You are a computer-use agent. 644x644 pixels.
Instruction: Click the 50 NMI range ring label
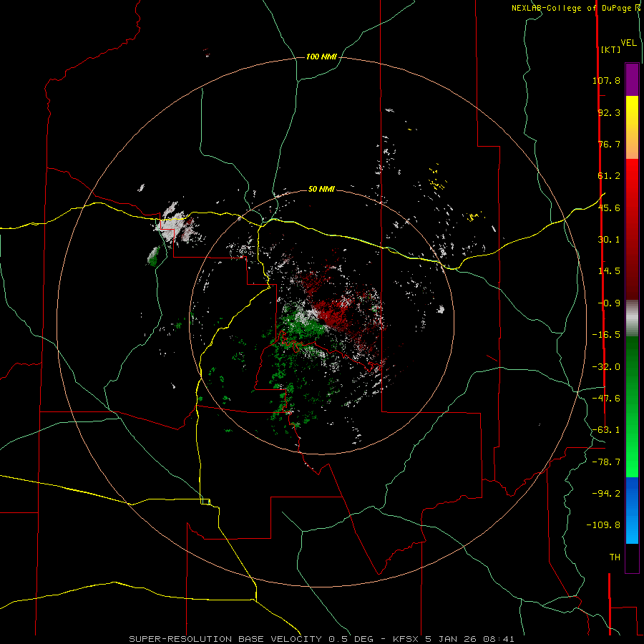(321, 189)
